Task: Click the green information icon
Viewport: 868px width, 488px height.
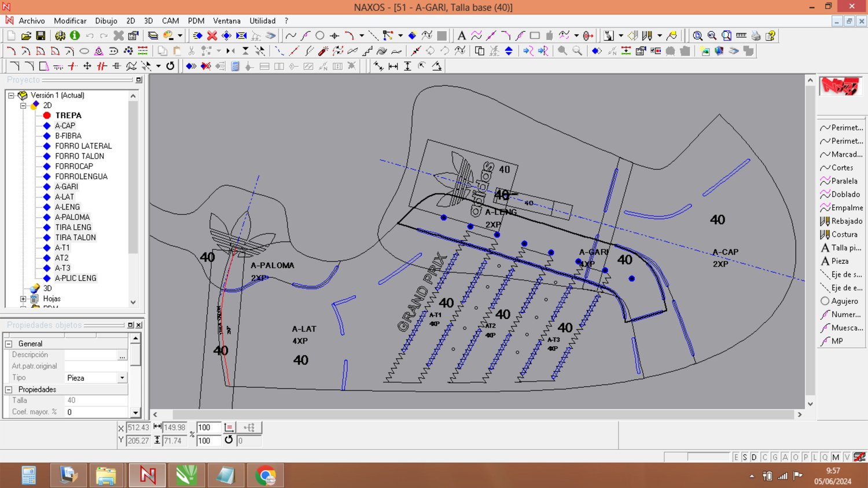Action: point(75,35)
